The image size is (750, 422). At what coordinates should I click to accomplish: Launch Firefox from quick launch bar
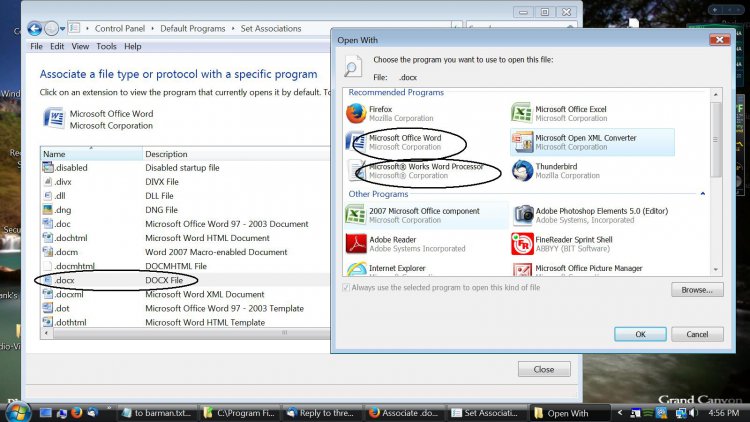click(x=77, y=412)
